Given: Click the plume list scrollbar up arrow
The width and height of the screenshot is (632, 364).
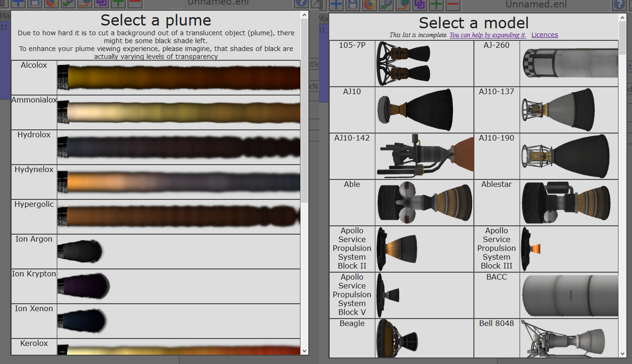Looking at the screenshot, I should 304,15.
